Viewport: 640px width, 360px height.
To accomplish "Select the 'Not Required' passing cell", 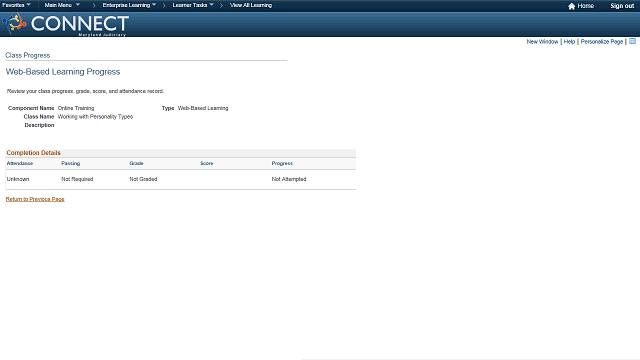I will click(77, 179).
